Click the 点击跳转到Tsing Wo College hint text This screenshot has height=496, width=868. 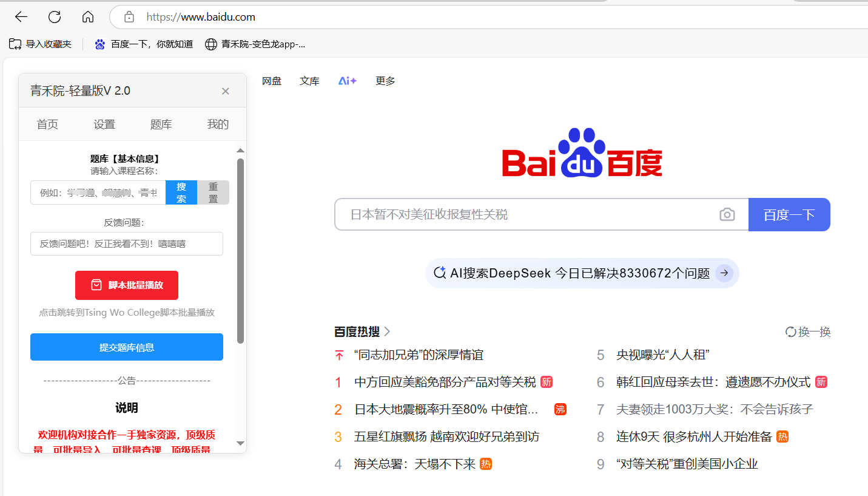coord(127,313)
